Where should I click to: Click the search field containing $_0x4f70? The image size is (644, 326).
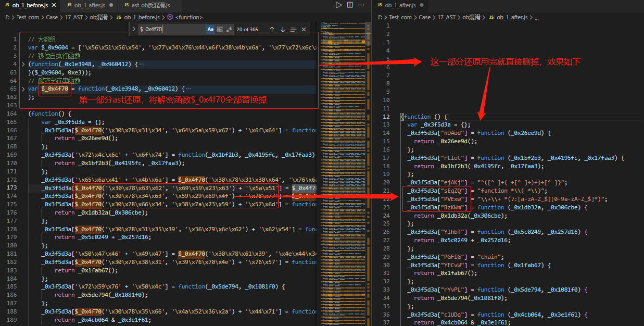click(171, 29)
